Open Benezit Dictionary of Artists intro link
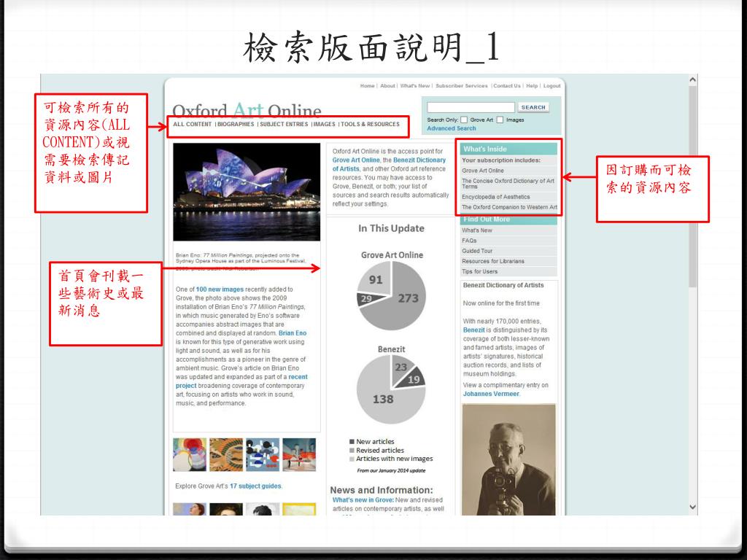The image size is (747, 560). [x=390, y=164]
